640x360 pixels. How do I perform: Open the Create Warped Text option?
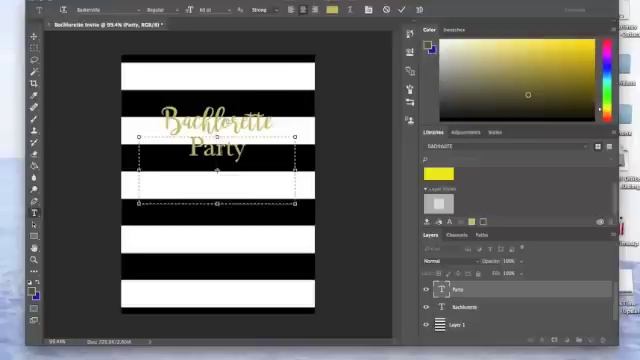(350, 10)
